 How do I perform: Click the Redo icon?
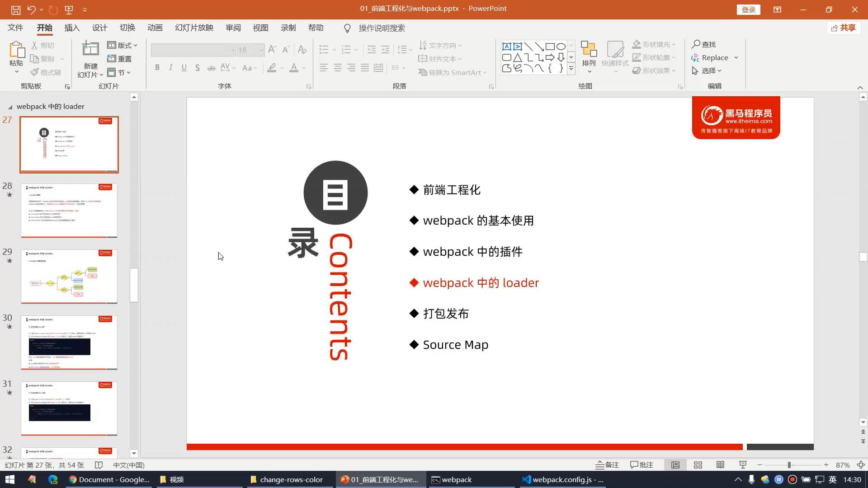(52, 9)
